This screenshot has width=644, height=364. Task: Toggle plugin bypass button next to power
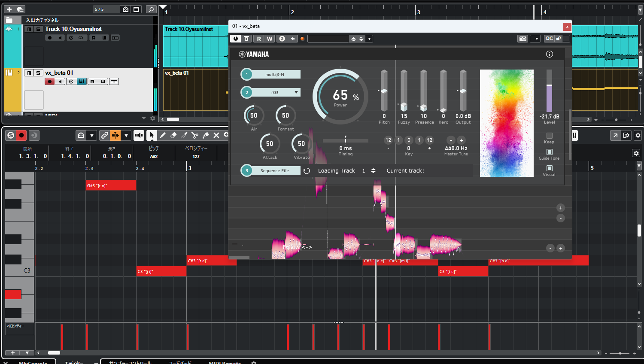pos(246,39)
